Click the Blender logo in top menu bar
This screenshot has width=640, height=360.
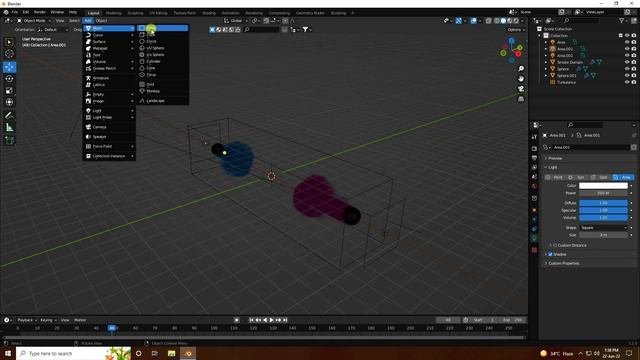[6, 12]
